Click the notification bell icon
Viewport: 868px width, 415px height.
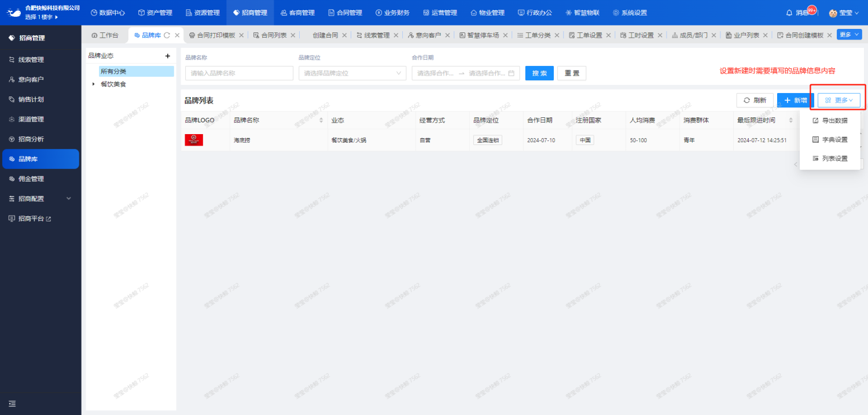coord(789,13)
